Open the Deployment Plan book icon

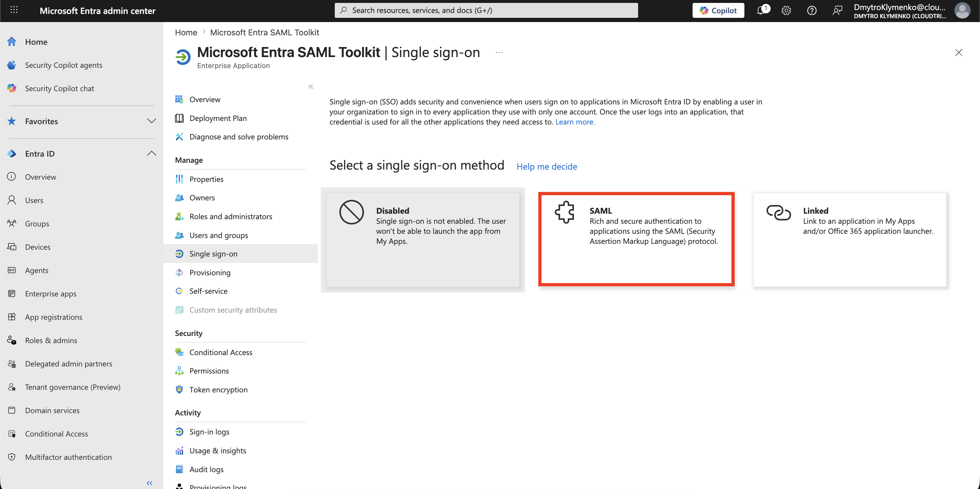pos(179,118)
